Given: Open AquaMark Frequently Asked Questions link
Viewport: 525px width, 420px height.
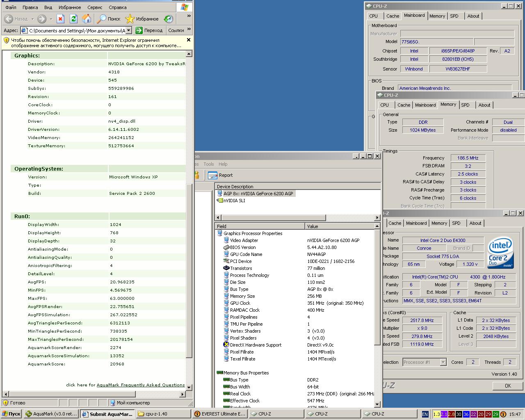Looking at the screenshot, I should coord(141,385).
